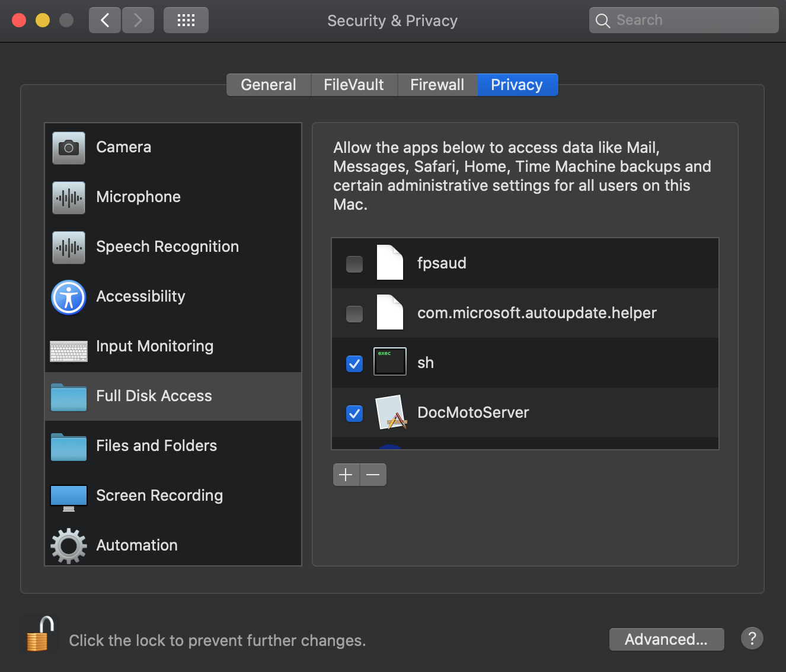Select the Input Monitoring label
The width and height of the screenshot is (786, 672).
pos(155,346)
